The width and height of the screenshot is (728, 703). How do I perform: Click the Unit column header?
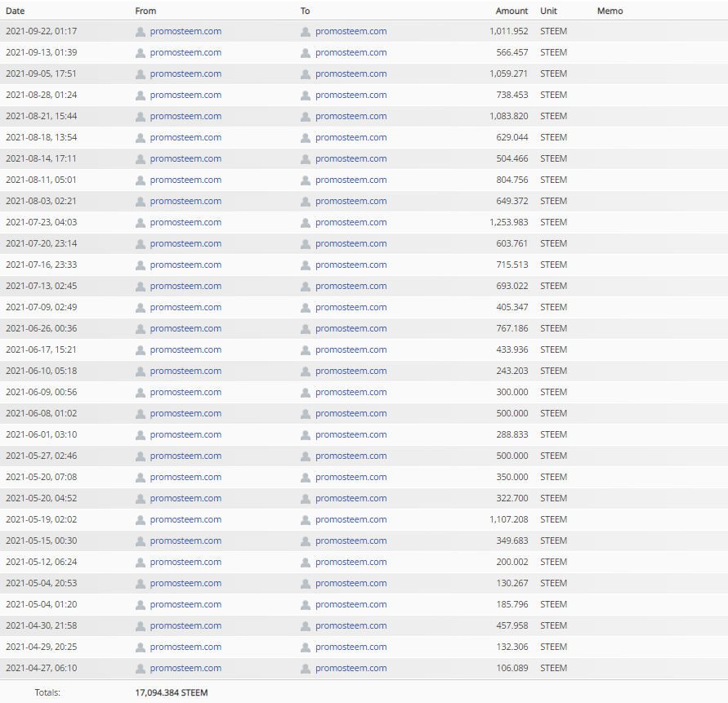tap(548, 11)
